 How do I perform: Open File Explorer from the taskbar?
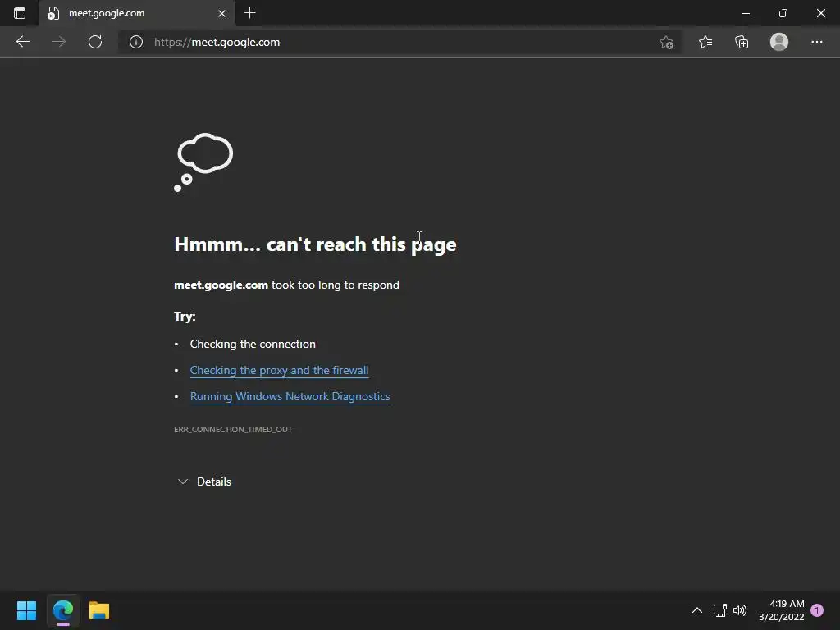(99, 610)
